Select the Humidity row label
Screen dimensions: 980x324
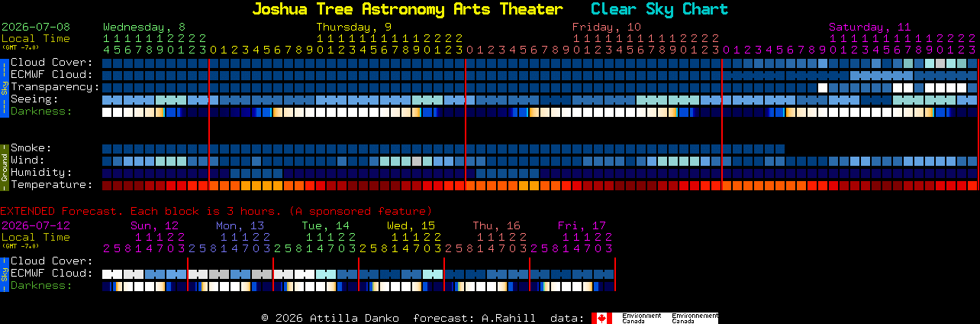[x=41, y=173]
